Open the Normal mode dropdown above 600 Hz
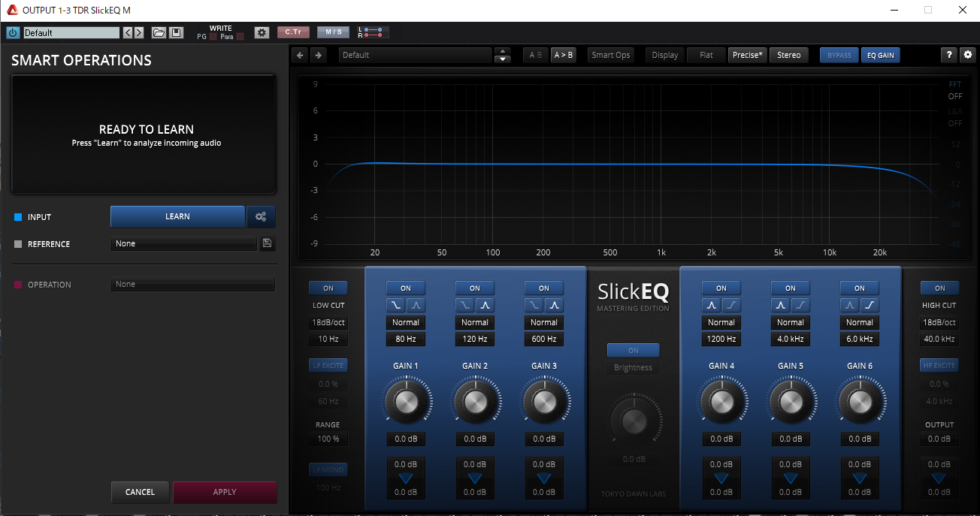The image size is (980, 516). (x=544, y=323)
